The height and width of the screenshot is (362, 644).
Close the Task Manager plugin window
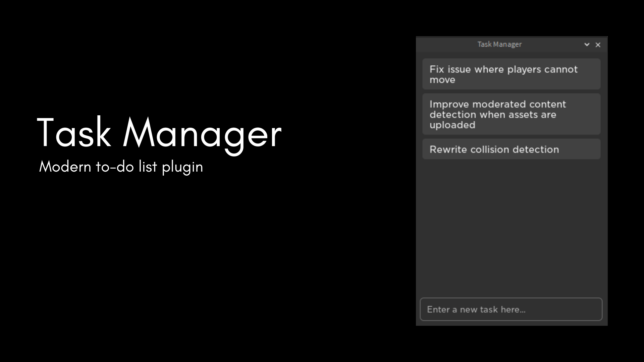pyautogui.click(x=598, y=45)
